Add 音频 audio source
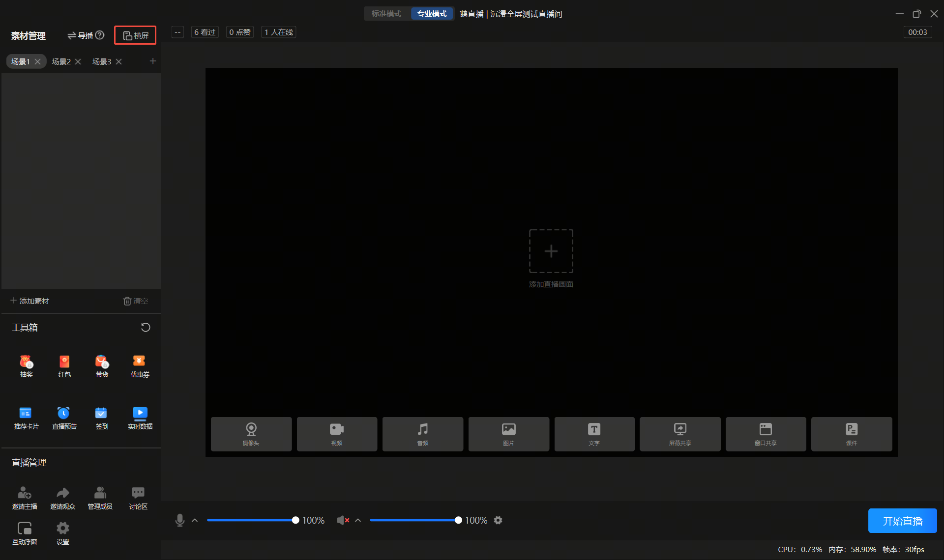This screenshot has height=560, width=944. (x=423, y=434)
